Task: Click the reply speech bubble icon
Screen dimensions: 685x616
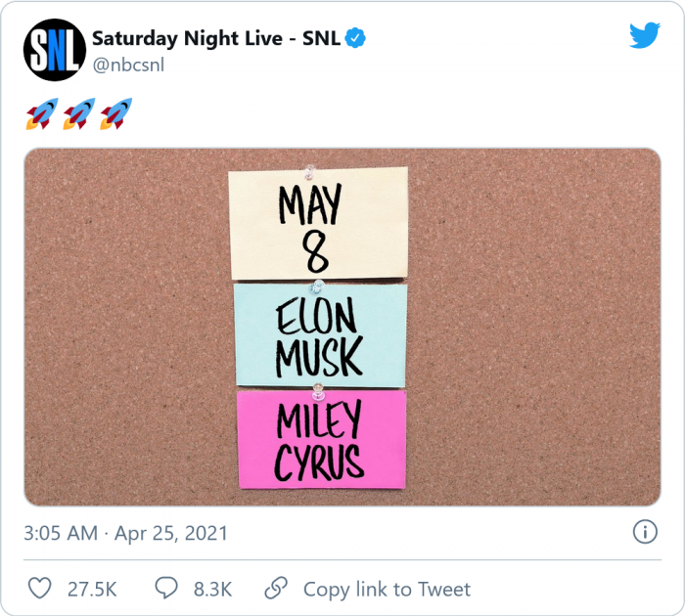Action: pyautogui.click(x=165, y=589)
